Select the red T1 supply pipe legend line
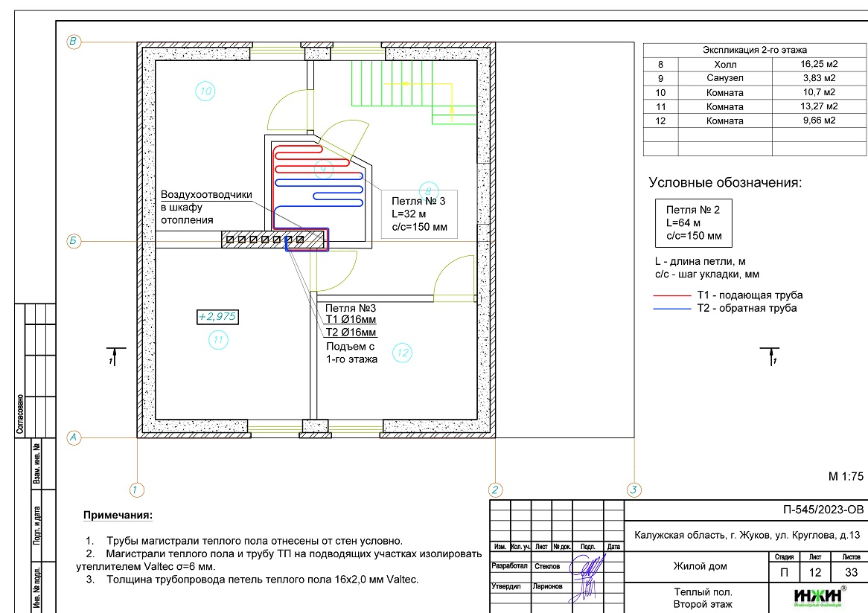Viewport: 868px width, 613px height. pyautogui.click(x=672, y=295)
